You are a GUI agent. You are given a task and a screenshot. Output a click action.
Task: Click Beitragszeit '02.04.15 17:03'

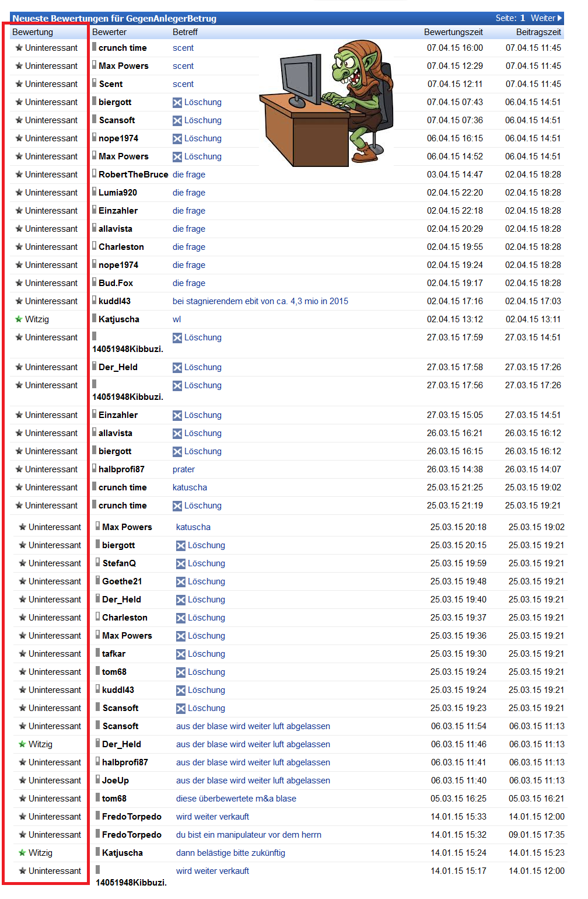coord(533,301)
